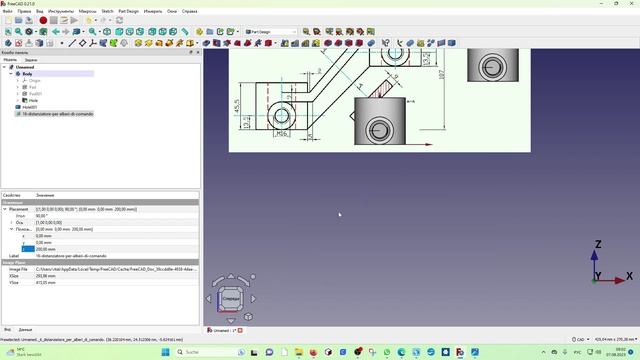The image size is (640, 360).
Task: Open the Part Design menu
Action: [x=129, y=11]
